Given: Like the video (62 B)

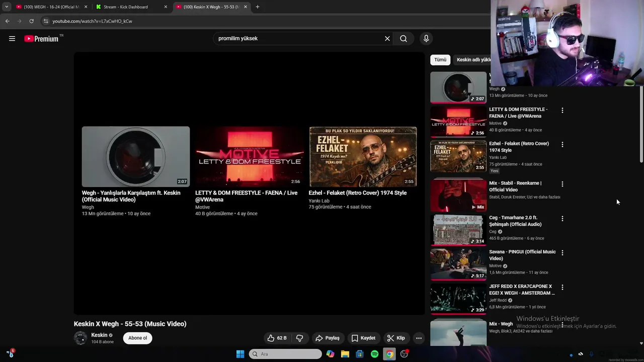Looking at the screenshot, I should point(277,338).
